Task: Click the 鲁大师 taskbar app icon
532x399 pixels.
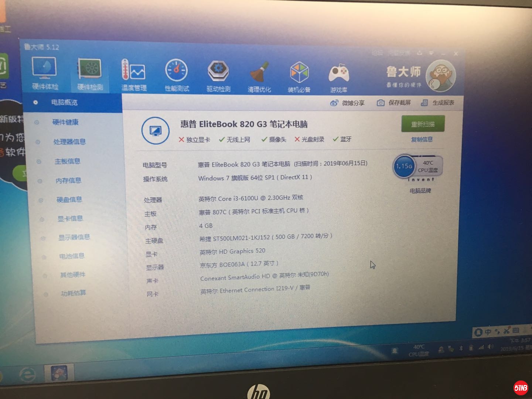Action: (59, 373)
